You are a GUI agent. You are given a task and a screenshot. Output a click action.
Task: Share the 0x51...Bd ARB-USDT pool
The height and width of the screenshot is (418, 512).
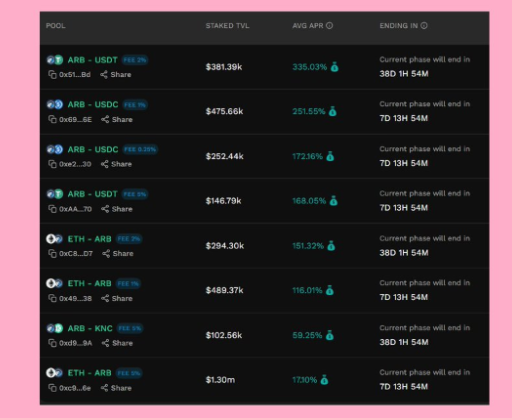[x=116, y=75]
